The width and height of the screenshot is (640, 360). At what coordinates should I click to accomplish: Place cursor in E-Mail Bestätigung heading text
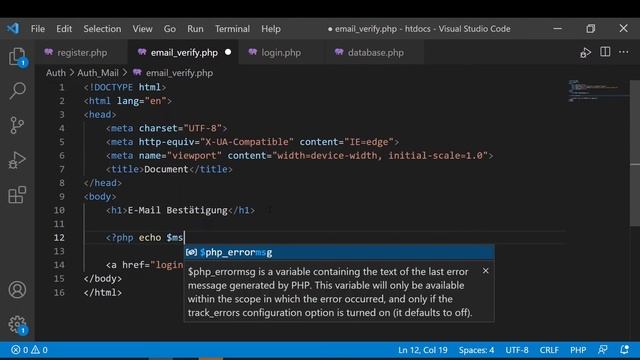(x=178, y=210)
